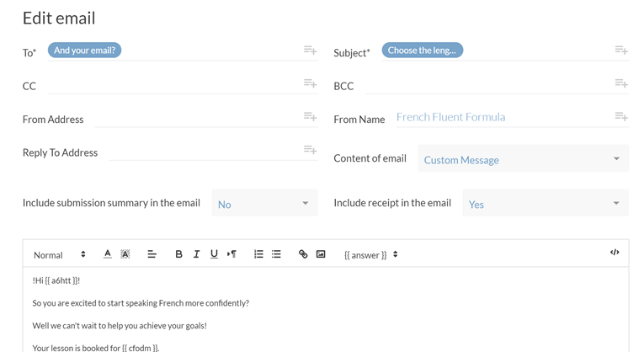
Task: Click add-variable icon for From Name
Action: 621,117
